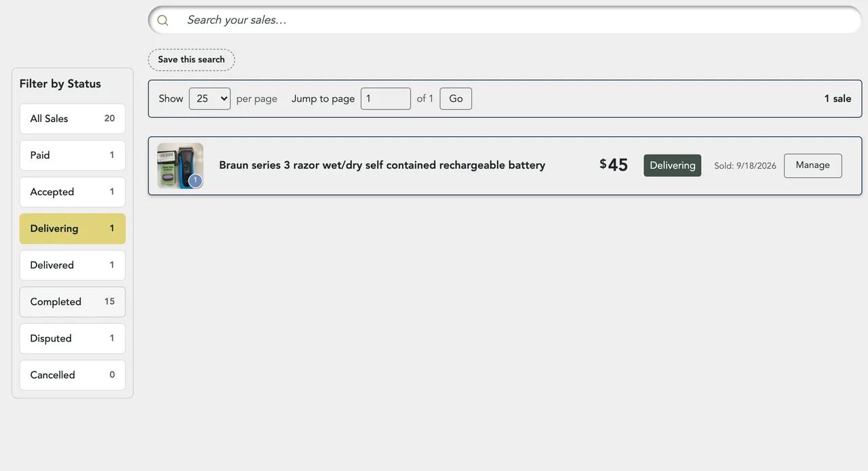The image size is (868, 471).
Task: Focus the Search your sales field
Action: (505, 20)
